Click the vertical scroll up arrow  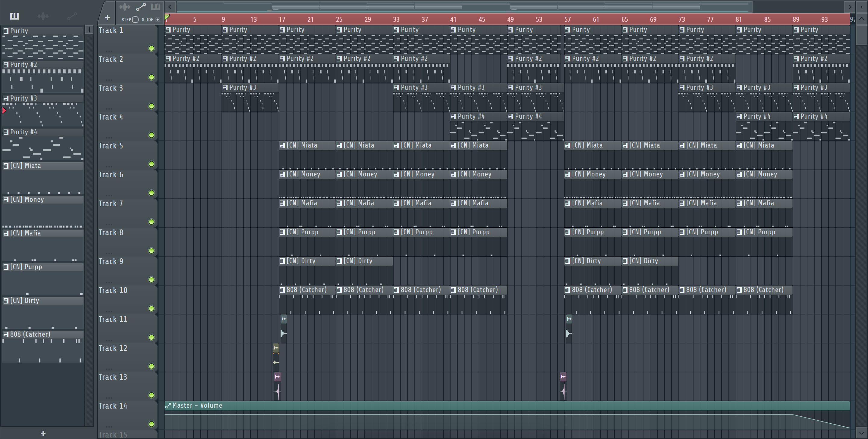[862, 19]
